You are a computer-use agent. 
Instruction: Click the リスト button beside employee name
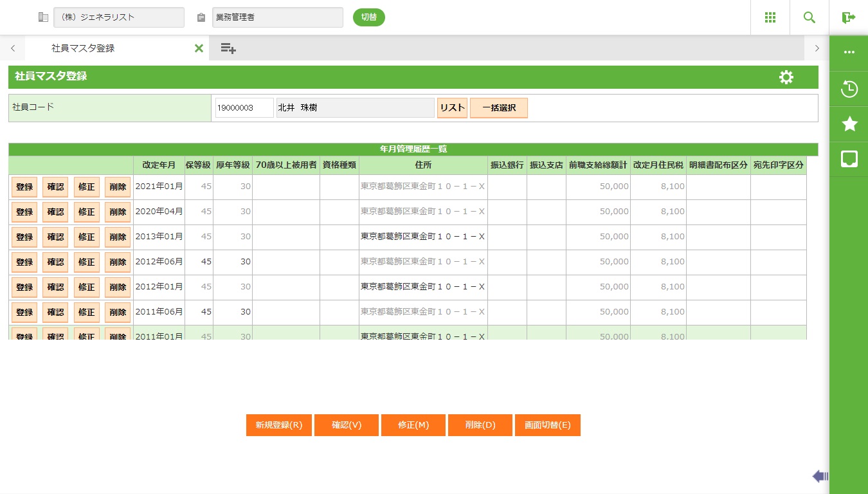[x=452, y=108]
